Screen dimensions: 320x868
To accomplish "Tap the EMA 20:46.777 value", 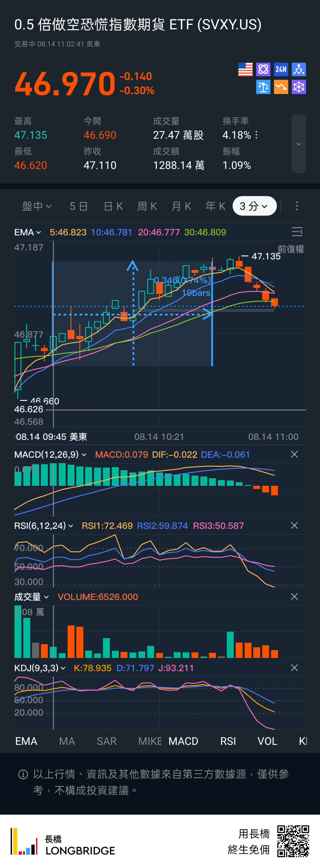I will click(159, 232).
